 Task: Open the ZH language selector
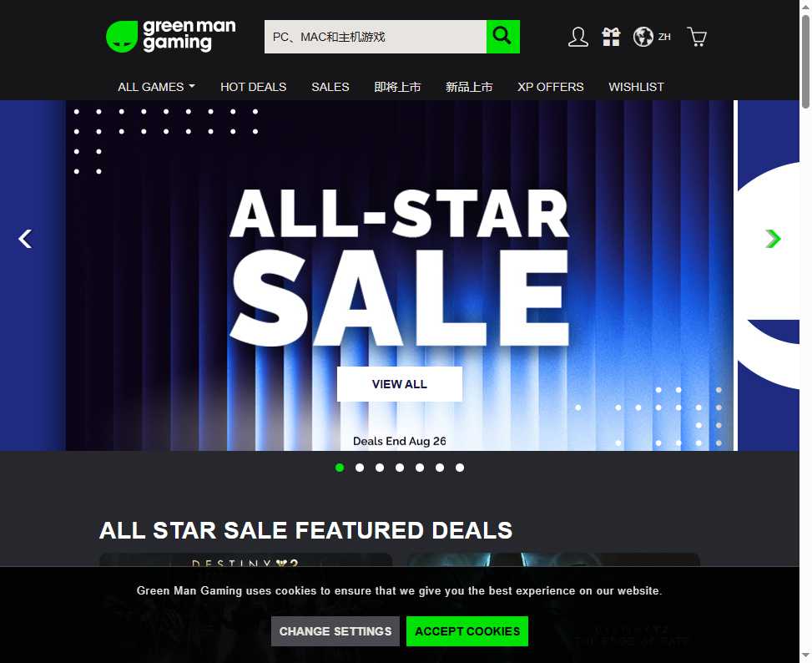tap(664, 37)
